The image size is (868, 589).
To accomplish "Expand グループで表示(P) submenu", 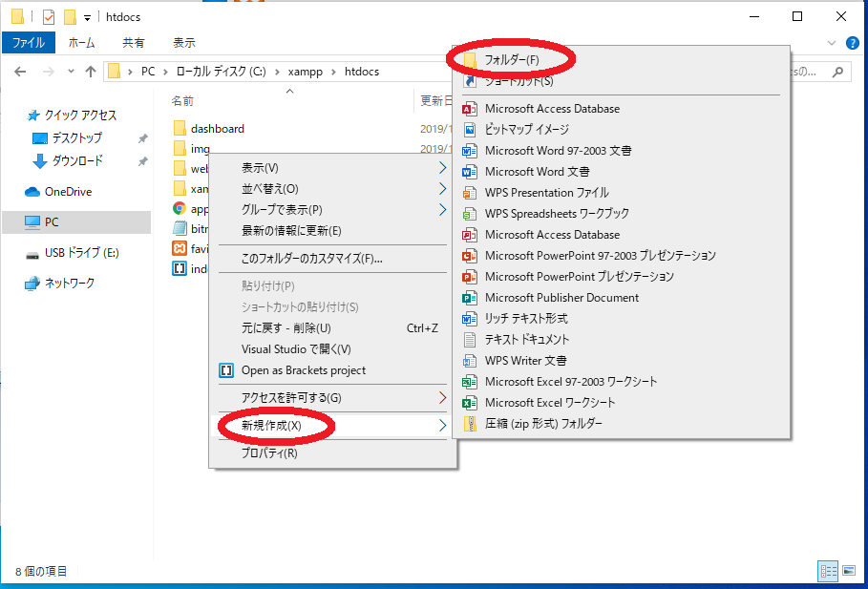I will (442, 210).
